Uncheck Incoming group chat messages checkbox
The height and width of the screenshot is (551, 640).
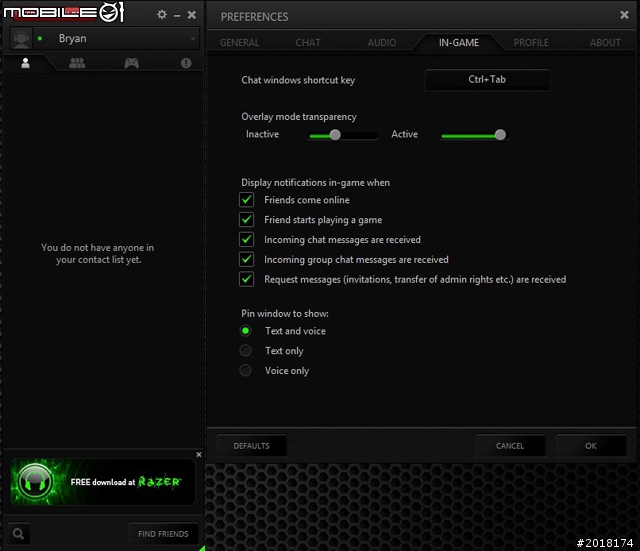click(247, 260)
